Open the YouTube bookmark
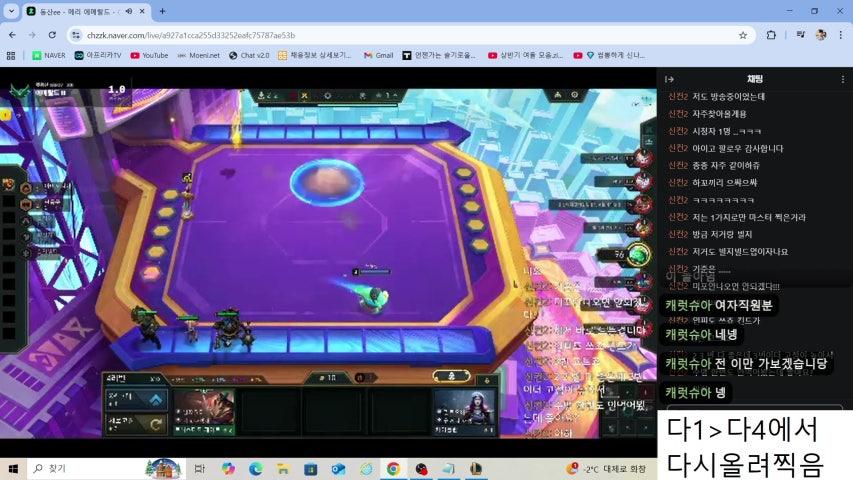The image size is (853, 480). pyautogui.click(x=150, y=56)
